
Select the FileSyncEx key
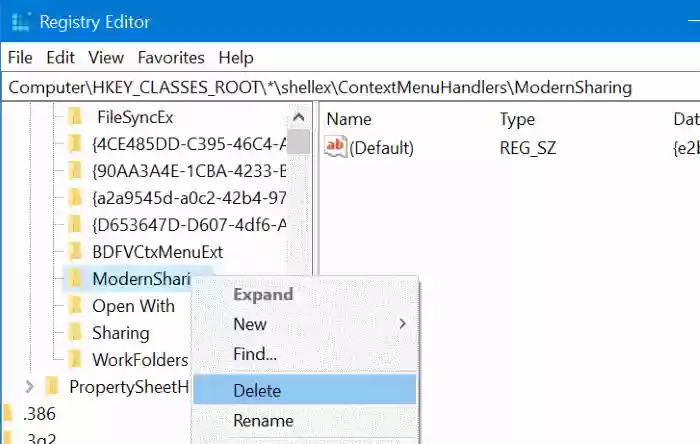pos(135,117)
